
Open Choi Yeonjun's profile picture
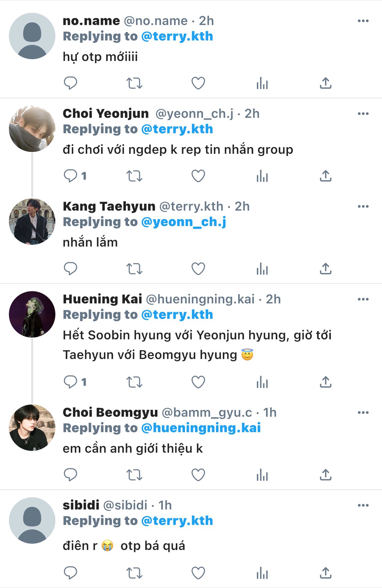[x=32, y=129]
